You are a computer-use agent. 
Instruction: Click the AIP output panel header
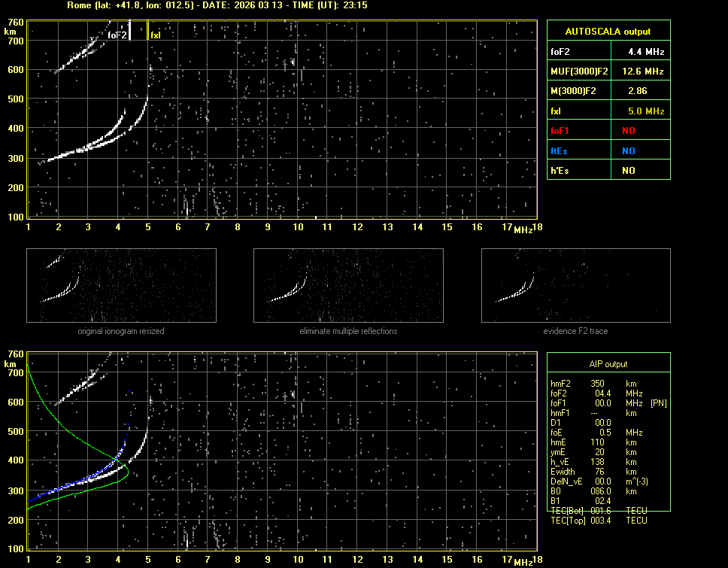tap(608, 364)
